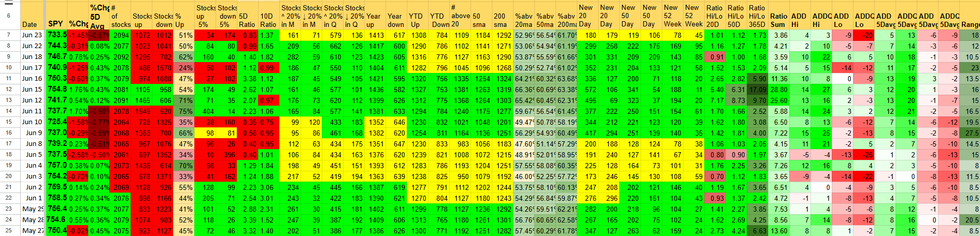The image size is (980, 236).
Task: Select row header number 25
Action: 9,231
